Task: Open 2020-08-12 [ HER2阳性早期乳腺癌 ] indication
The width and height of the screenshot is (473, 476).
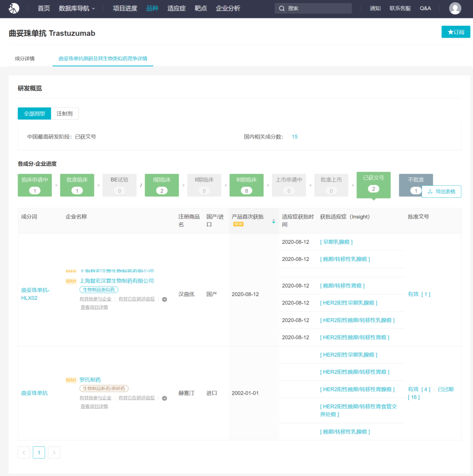Action: (349, 303)
